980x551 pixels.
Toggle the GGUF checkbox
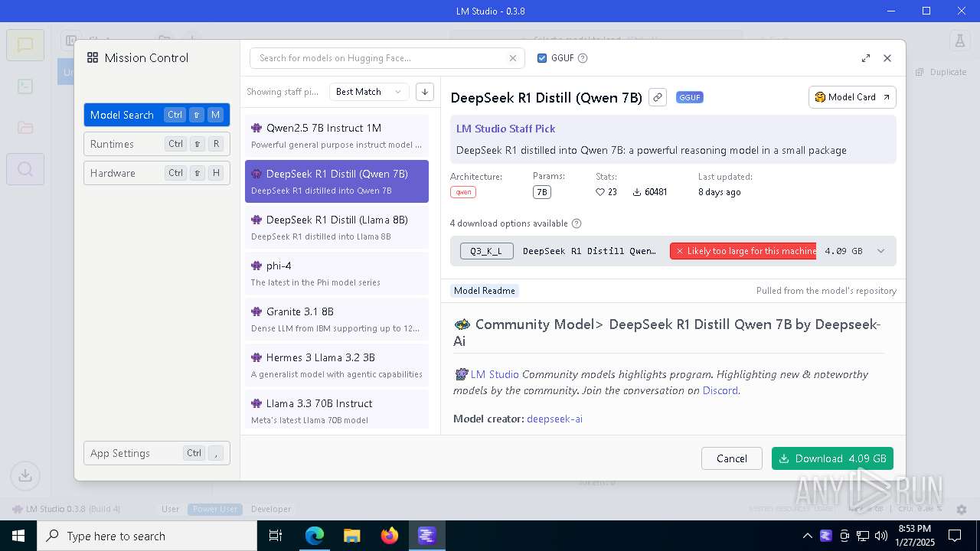point(542,58)
